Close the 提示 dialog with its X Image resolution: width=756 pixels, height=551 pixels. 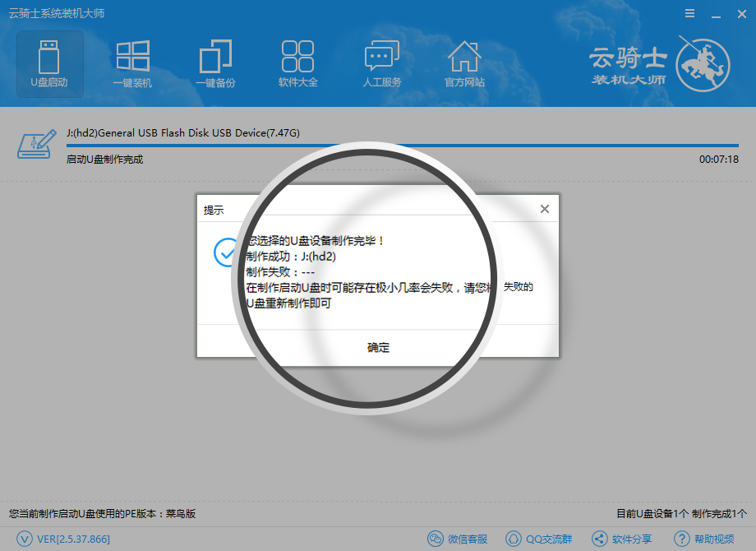tap(545, 209)
